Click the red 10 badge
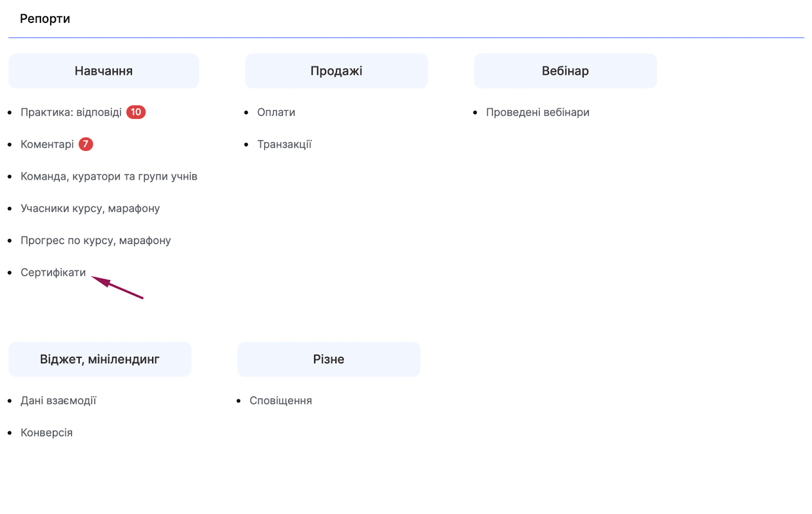812x514 pixels. click(x=136, y=112)
